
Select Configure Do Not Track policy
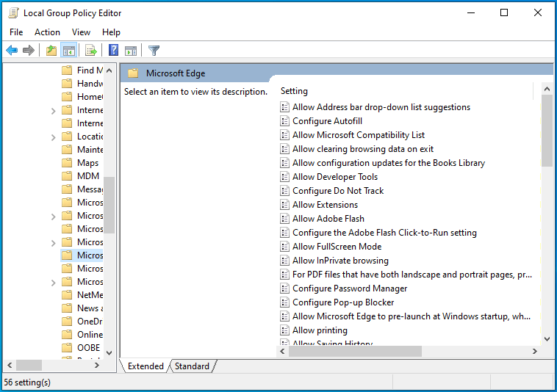338,191
